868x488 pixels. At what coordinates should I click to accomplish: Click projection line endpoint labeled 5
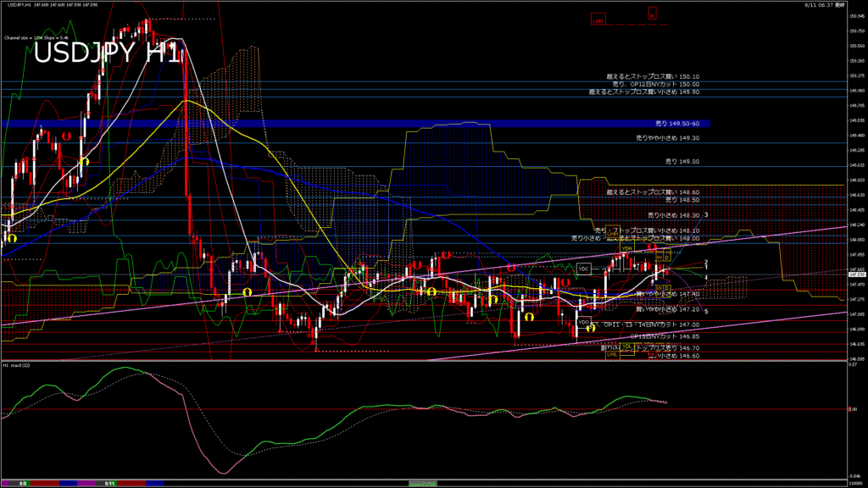pos(706,311)
